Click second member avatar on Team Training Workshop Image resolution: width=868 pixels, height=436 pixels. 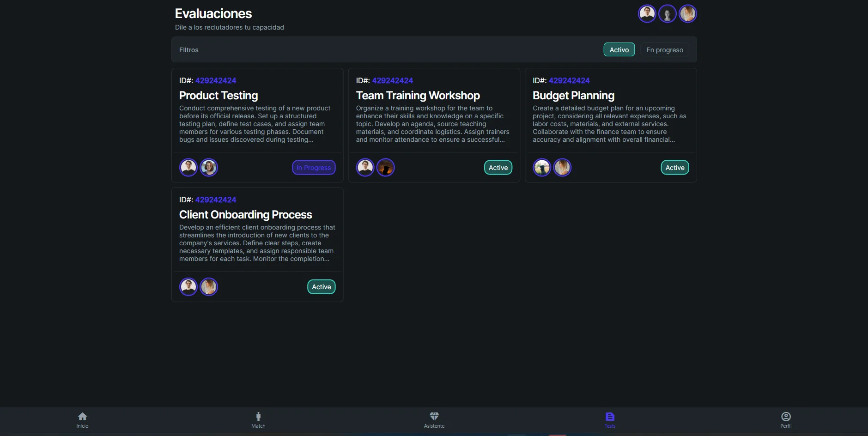[386, 168]
